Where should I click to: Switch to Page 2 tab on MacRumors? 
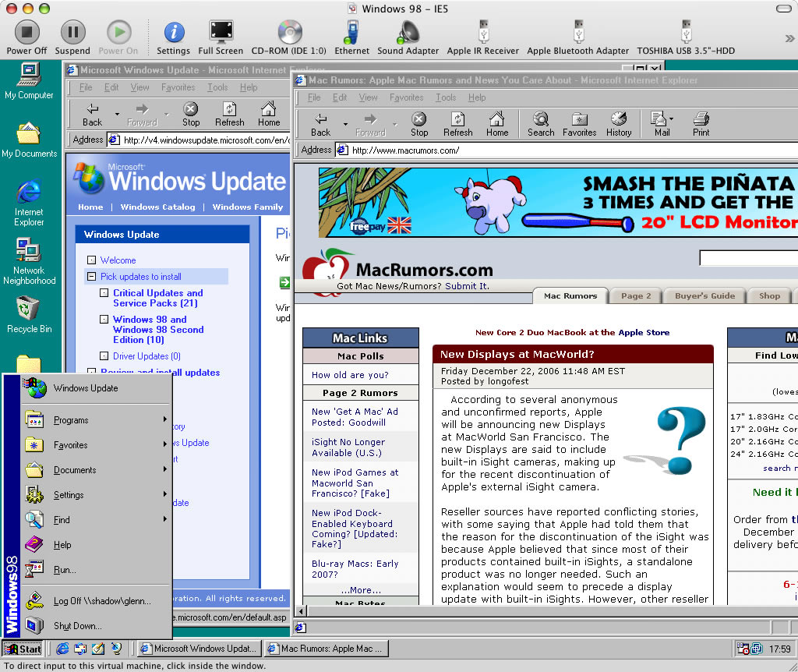[636, 295]
